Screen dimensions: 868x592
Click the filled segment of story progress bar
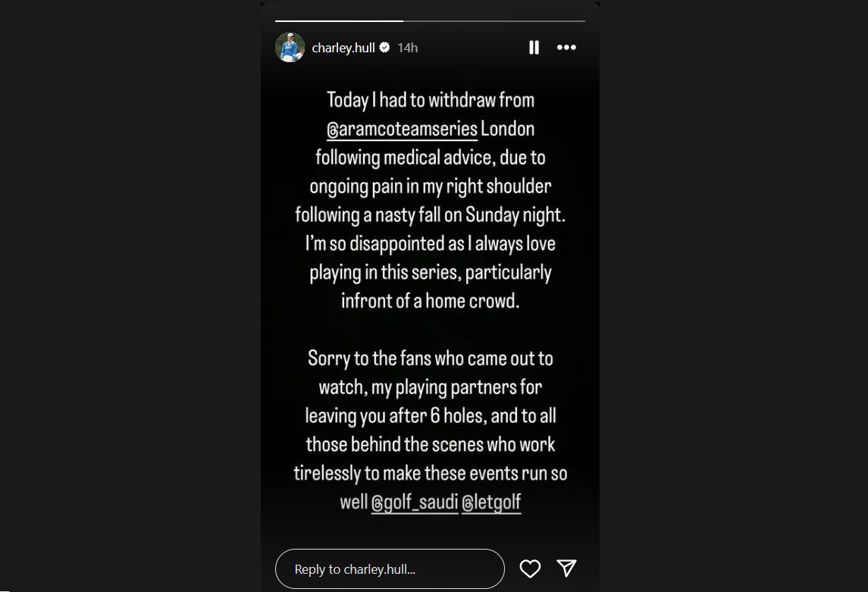339,20
